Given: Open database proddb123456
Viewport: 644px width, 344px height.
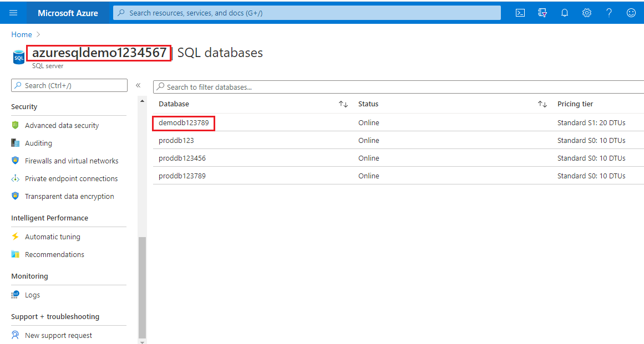Looking at the screenshot, I should [182, 158].
